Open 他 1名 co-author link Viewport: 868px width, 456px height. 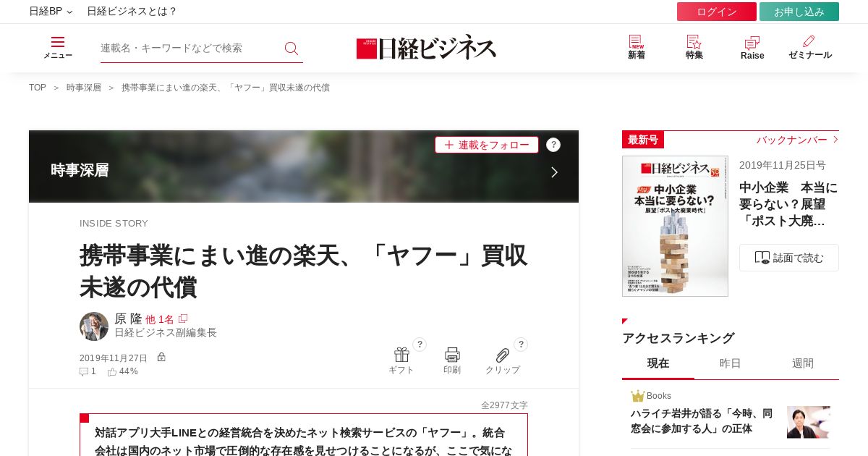[x=160, y=319]
